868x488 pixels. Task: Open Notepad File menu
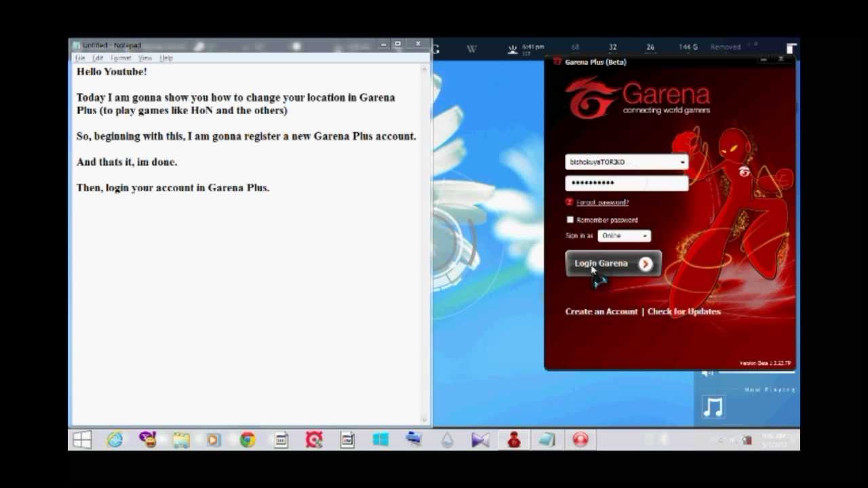[80, 58]
